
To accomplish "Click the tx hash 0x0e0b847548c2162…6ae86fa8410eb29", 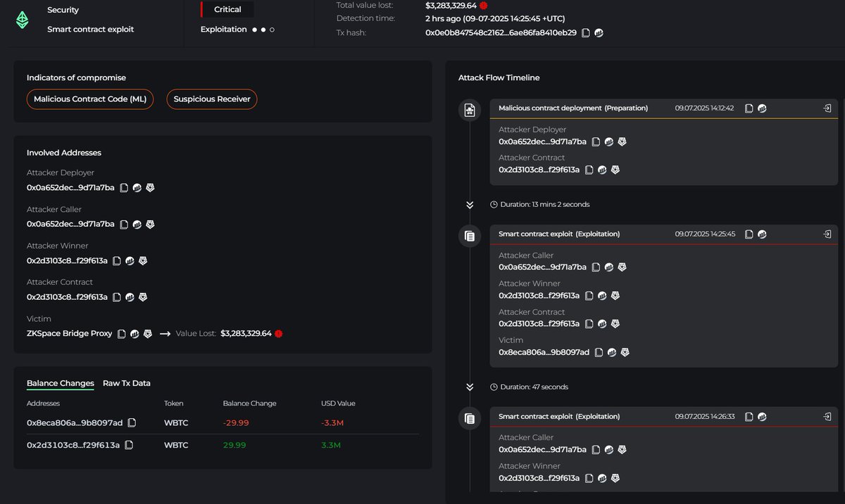I will coord(501,32).
